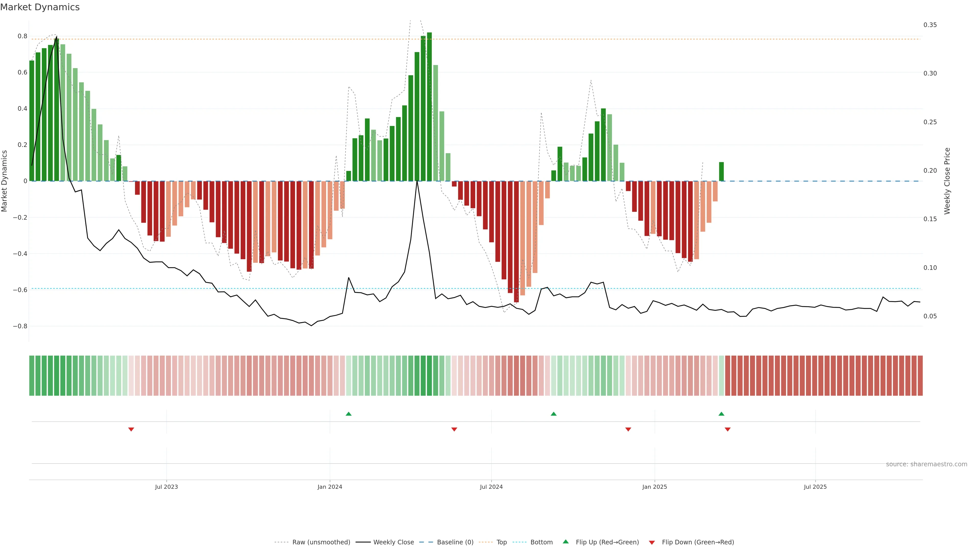This screenshot has height=551, width=980.
Task: Click the Jan 2024 x-axis label
Action: (x=330, y=487)
